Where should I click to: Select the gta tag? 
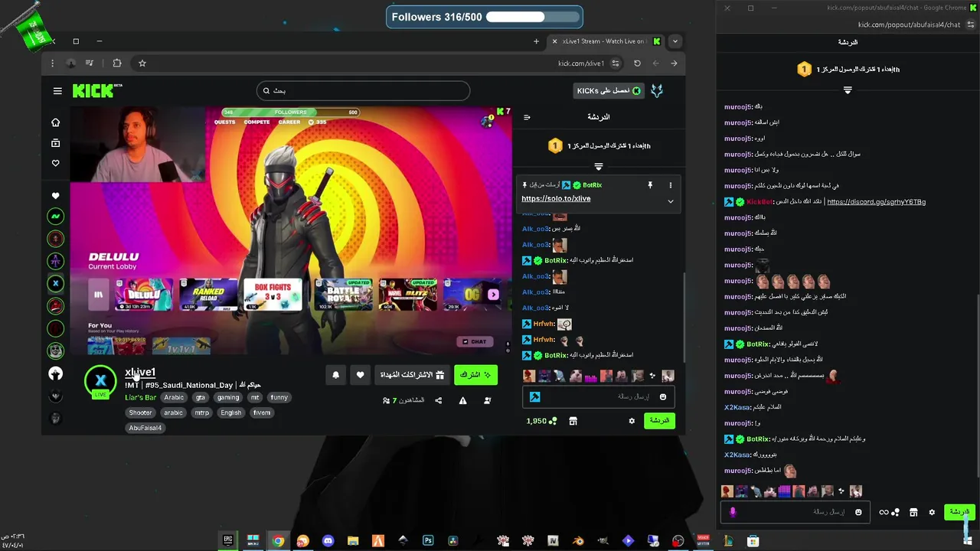pyautogui.click(x=201, y=397)
